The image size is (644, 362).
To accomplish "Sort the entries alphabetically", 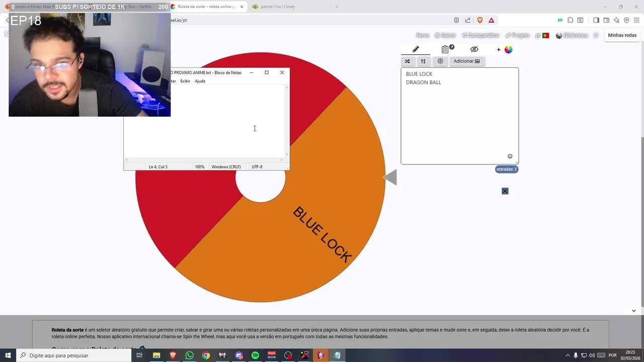I will (x=423, y=61).
